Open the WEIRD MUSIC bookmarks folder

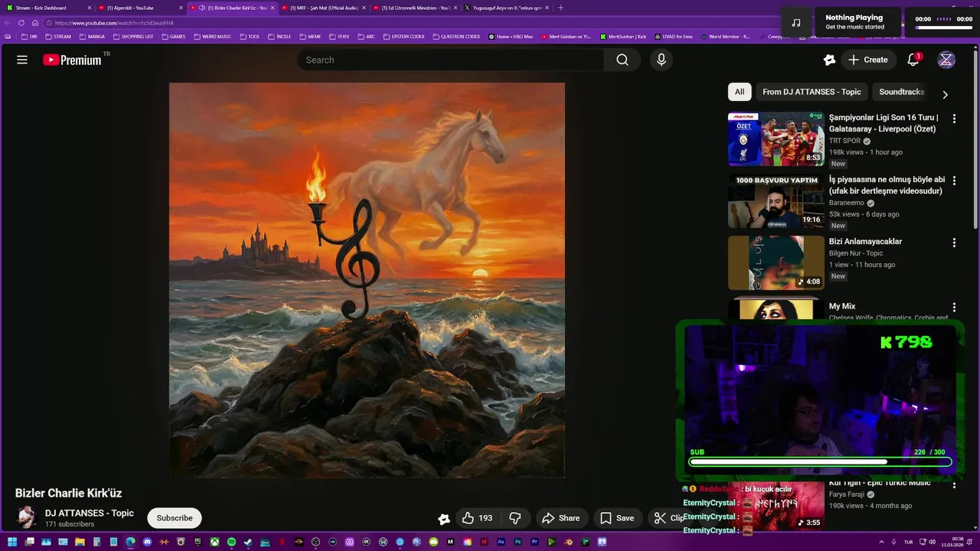pos(212,36)
